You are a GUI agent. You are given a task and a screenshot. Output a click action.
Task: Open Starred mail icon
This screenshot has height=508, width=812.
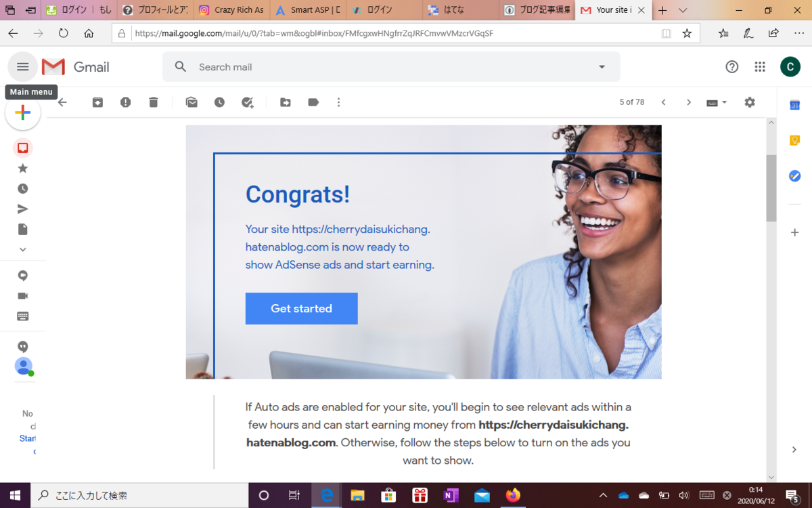[x=23, y=168]
